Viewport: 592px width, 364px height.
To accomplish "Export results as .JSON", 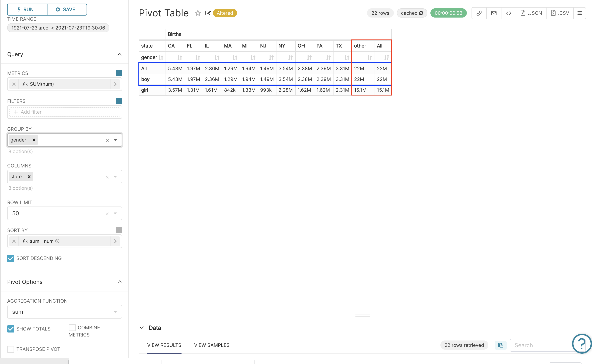I will 531,13.
